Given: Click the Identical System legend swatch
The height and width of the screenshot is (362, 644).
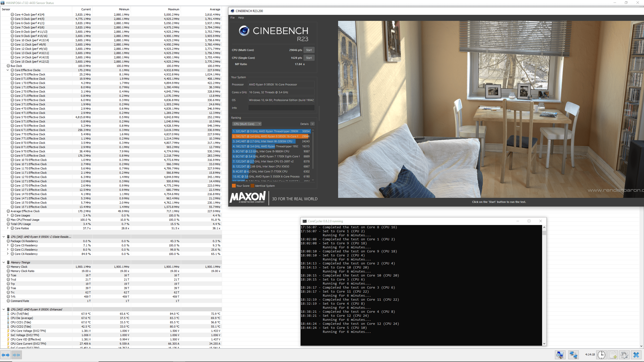Looking at the screenshot, I should pos(252,186).
